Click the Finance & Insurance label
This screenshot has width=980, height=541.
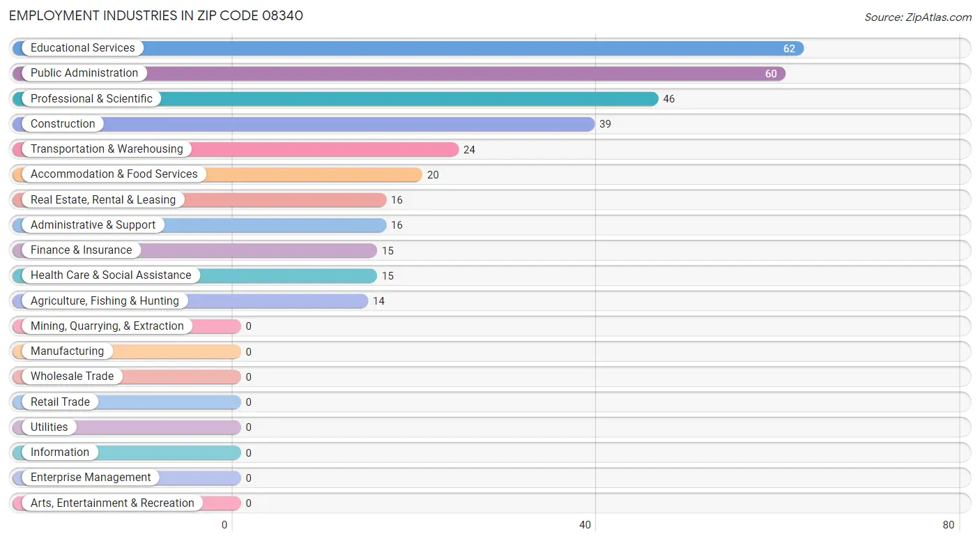(82, 250)
